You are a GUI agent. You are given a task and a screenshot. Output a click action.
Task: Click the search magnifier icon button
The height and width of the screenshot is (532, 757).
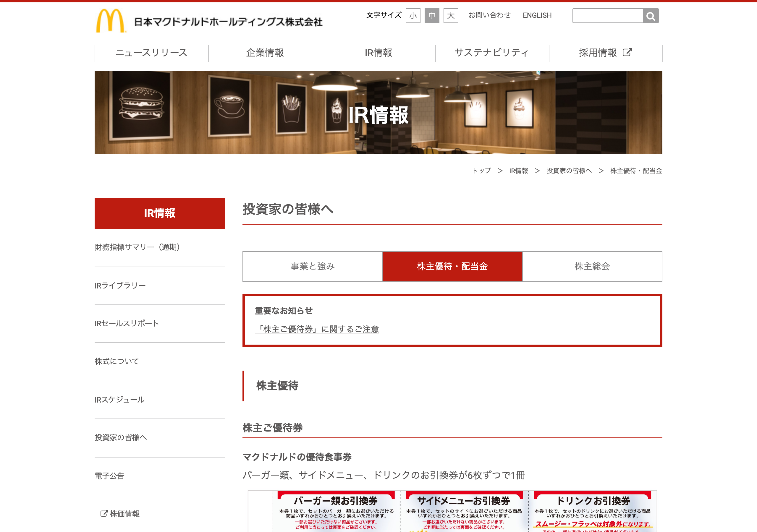[x=651, y=16]
